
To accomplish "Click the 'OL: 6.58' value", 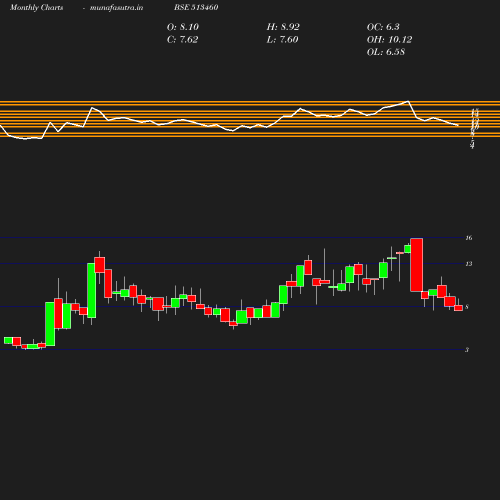I will [x=386, y=52].
